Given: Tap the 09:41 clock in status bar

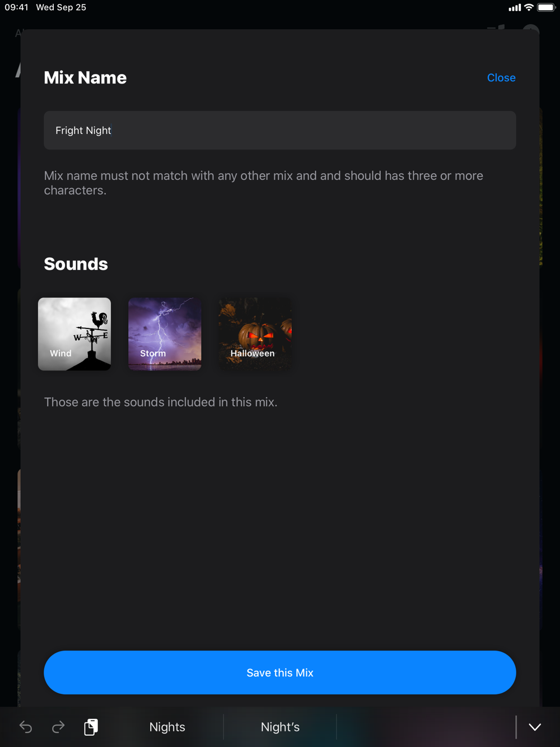Looking at the screenshot, I should [x=17, y=7].
